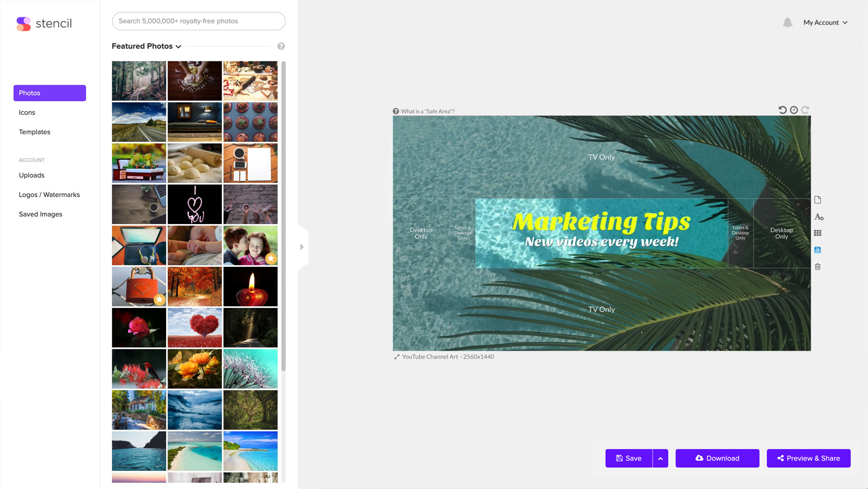Screen dimensions: 868x489
Task: Select the cottage by stream photo
Action: point(139,410)
